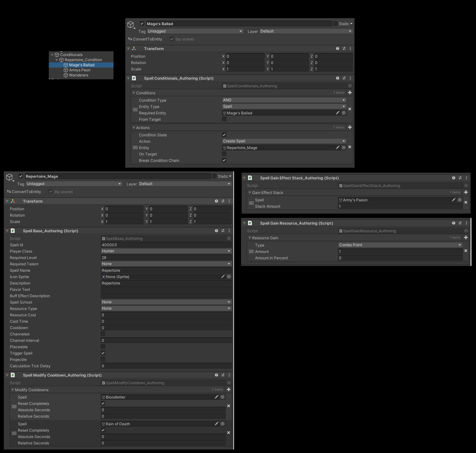Add new item to Conditions list
This screenshot has height=453, width=476.
click(350, 93)
